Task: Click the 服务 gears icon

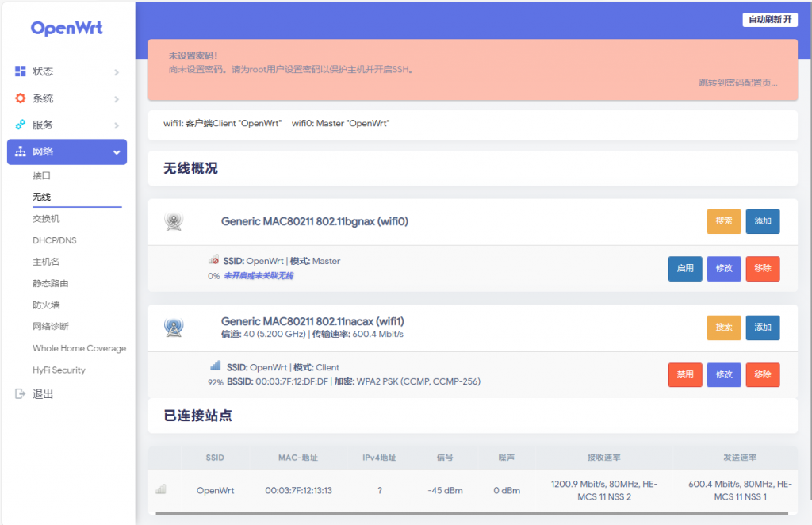Action: 20,125
